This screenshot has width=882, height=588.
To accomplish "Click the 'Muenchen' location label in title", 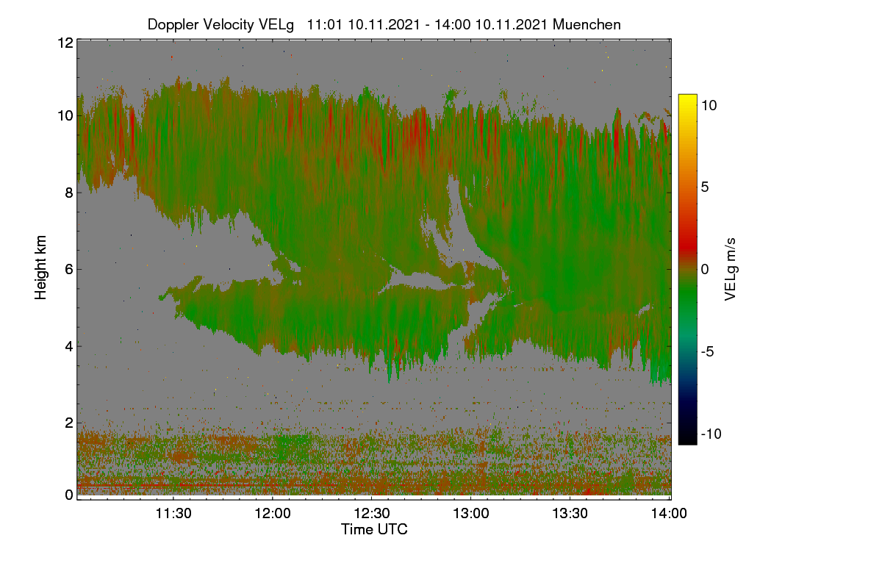I will [x=587, y=24].
